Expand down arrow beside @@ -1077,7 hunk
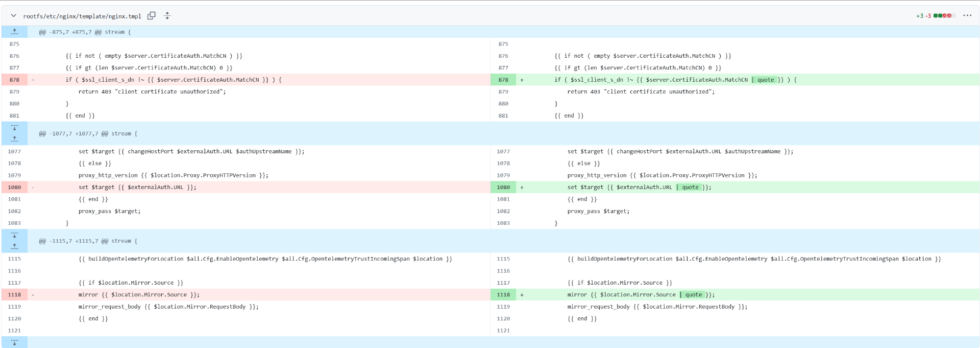The height and width of the screenshot is (348, 980). pyautogui.click(x=14, y=128)
